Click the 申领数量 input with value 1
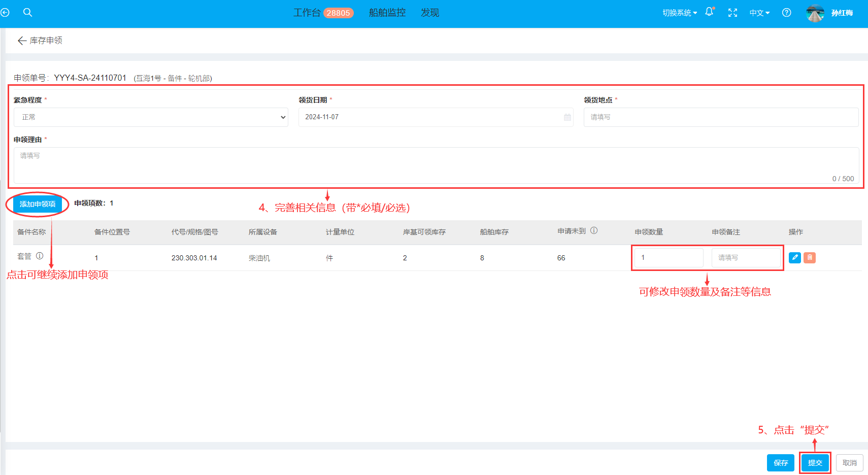 tap(669, 258)
